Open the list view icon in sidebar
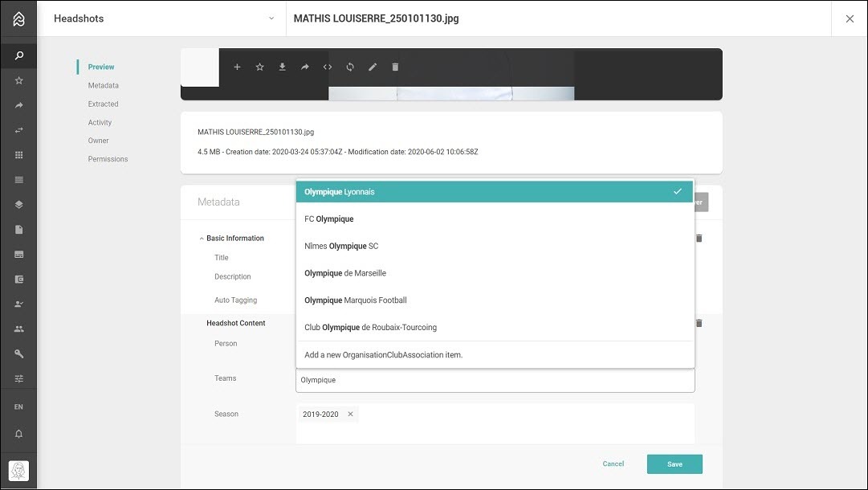Image resolution: width=868 pixels, height=490 pixels. 18,180
